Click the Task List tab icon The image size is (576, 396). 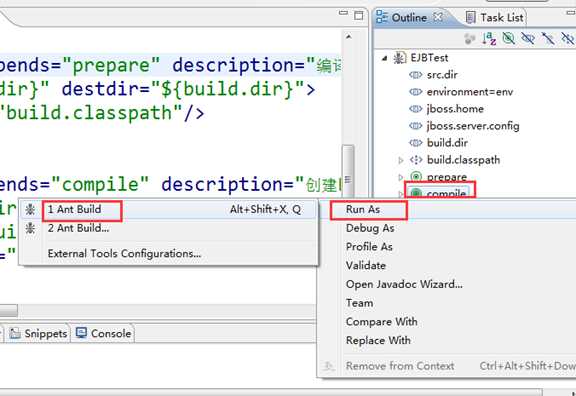470,17
